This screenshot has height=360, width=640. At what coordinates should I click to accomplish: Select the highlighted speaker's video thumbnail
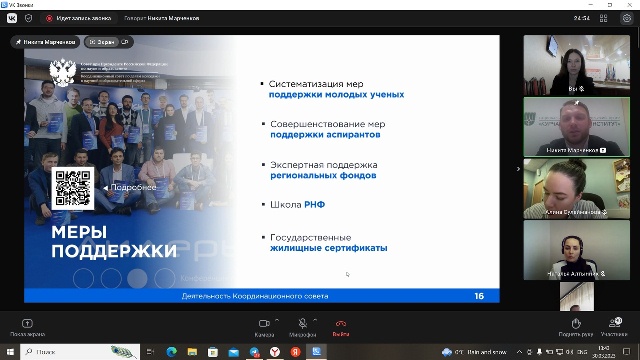(x=576, y=127)
